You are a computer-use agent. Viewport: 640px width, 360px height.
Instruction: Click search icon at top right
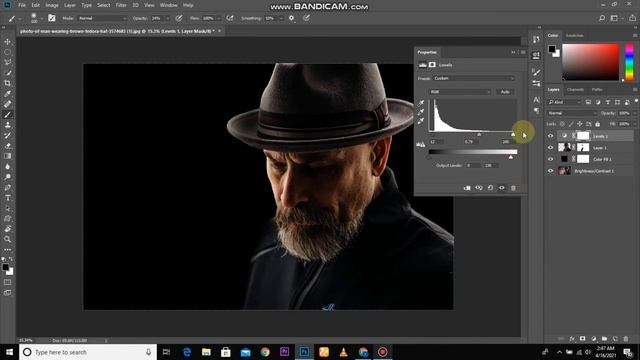point(602,18)
